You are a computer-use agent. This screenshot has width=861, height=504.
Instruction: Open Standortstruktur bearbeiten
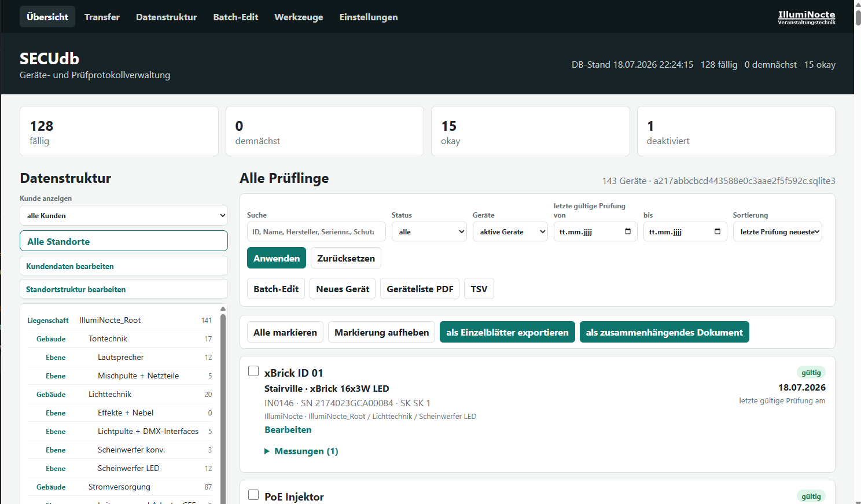coord(124,289)
